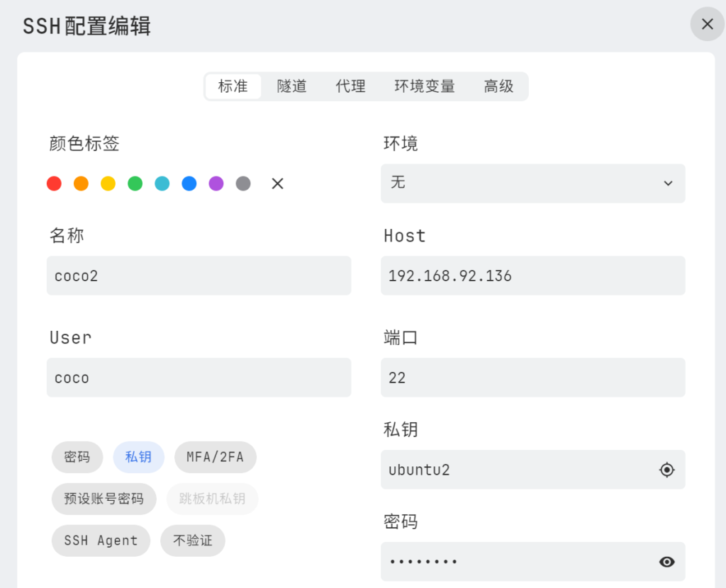
Task: Select the SSH Agent option
Action: (x=101, y=541)
